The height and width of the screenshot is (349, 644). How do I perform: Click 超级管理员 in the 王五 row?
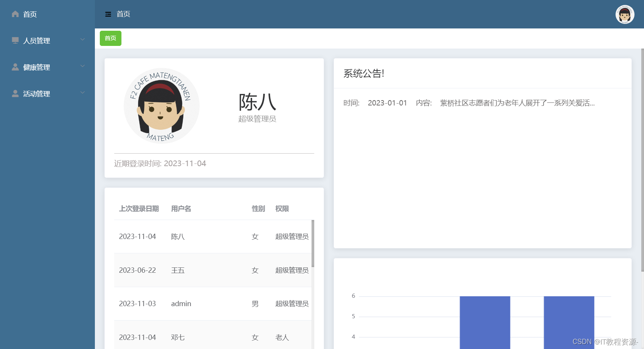(x=292, y=270)
